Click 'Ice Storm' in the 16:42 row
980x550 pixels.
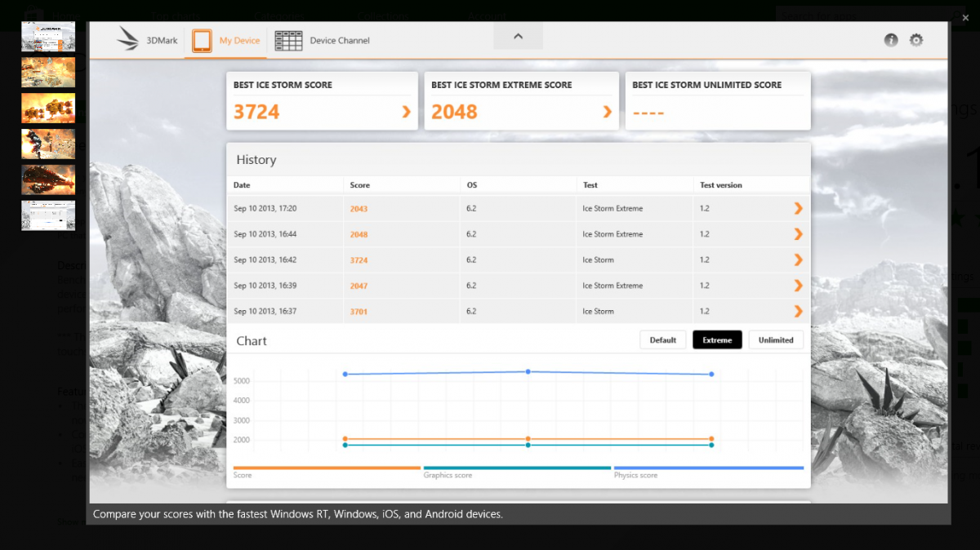tap(598, 260)
